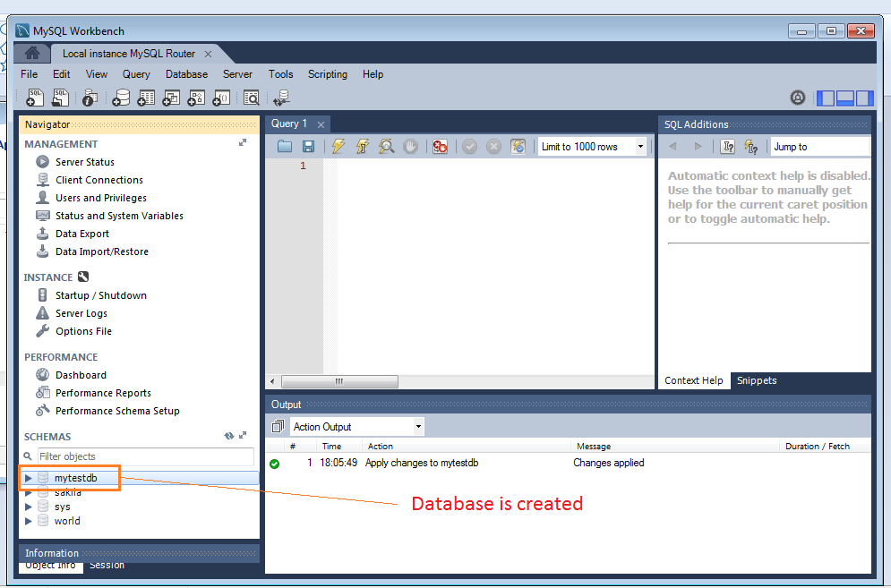This screenshot has height=588, width=891.
Task: Open the Scripting menu
Action: point(328,74)
